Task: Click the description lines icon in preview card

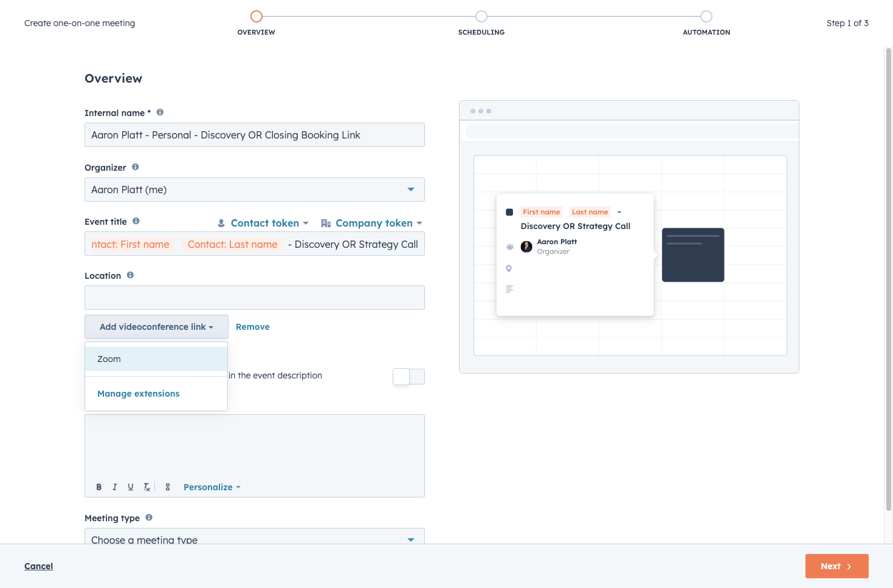Action: pos(509,289)
